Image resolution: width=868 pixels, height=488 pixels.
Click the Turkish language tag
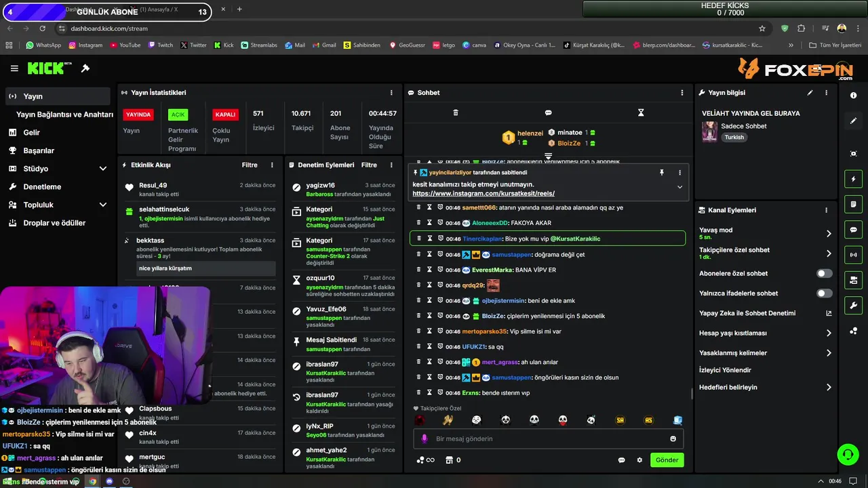coord(734,137)
